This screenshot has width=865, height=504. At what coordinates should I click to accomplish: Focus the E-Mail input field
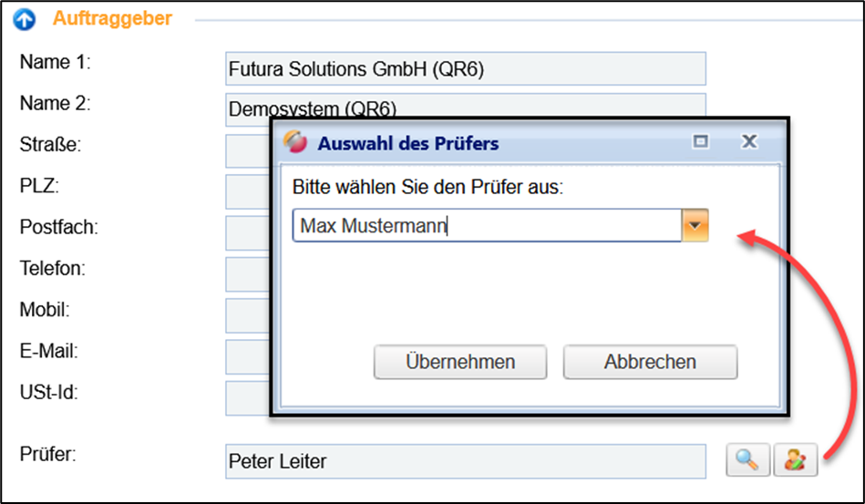click(247, 355)
